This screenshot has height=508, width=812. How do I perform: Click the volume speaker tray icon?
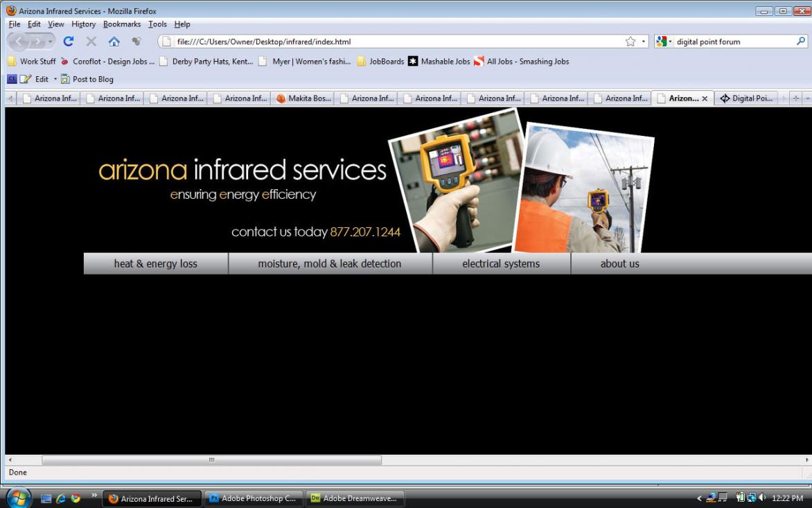[x=762, y=498]
